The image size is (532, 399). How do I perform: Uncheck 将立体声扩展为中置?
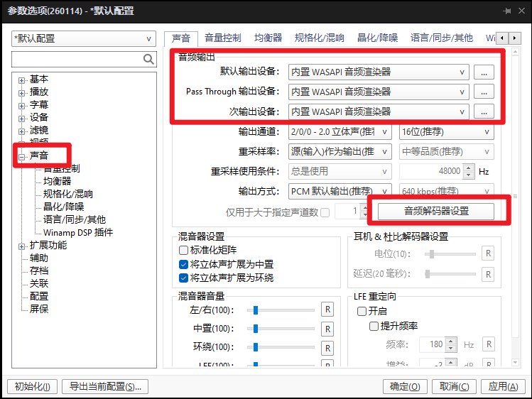(x=183, y=264)
